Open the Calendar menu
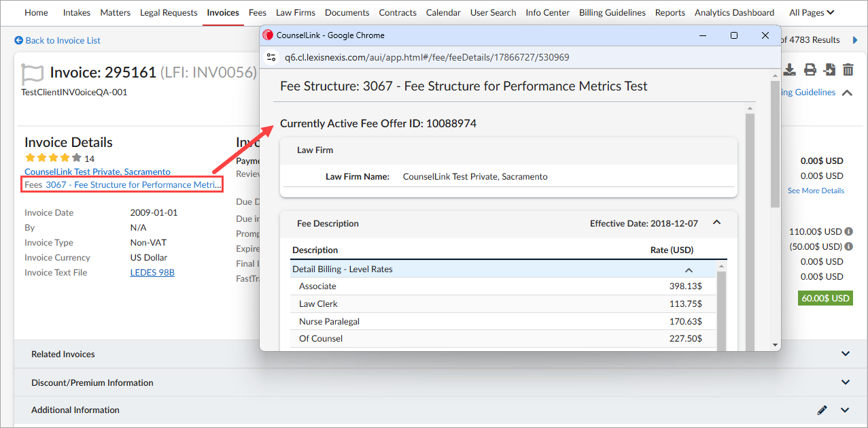The image size is (868, 428). pyautogui.click(x=443, y=12)
